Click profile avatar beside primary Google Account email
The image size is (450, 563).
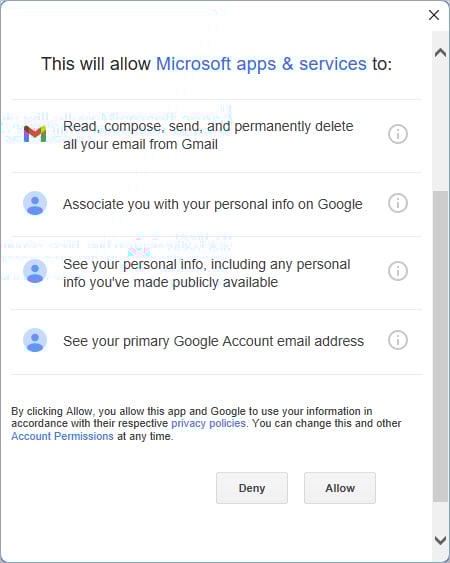click(35, 340)
